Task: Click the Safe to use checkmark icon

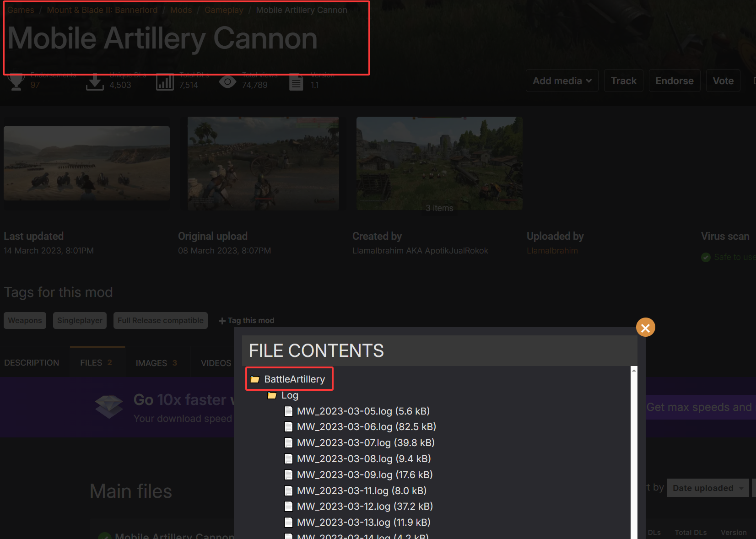Action: 706,257
